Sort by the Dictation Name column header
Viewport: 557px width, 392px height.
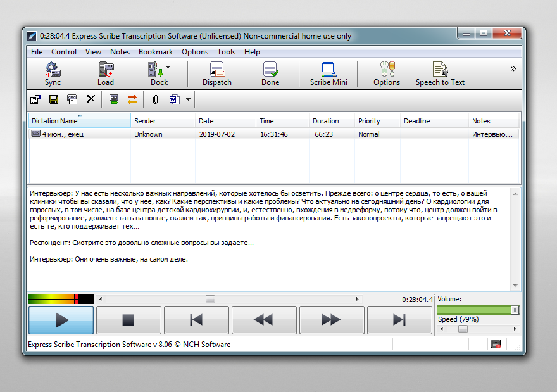point(80,121)
